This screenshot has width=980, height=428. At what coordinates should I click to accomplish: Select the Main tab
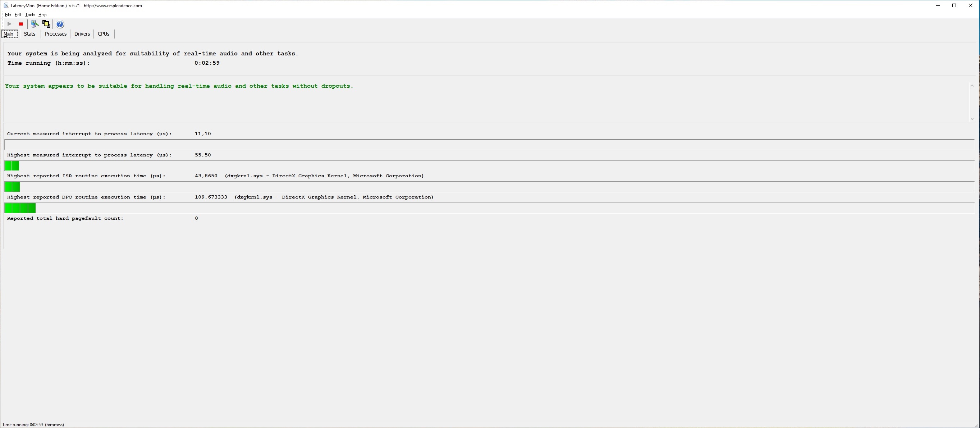pos(8,34)
